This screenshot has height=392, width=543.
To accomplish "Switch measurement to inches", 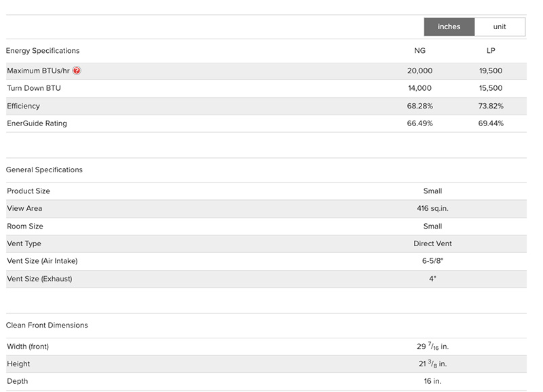I will (449, 27).
